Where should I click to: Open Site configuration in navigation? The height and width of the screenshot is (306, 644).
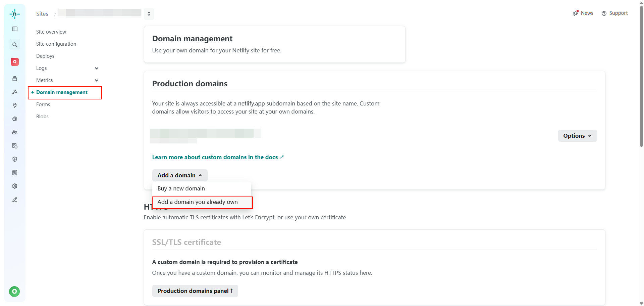56,44
